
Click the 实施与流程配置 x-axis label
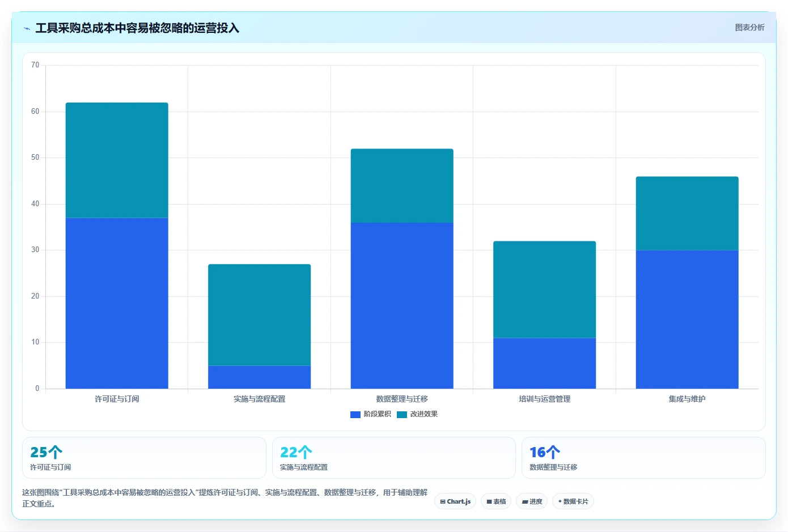click(x=260, y=399)
